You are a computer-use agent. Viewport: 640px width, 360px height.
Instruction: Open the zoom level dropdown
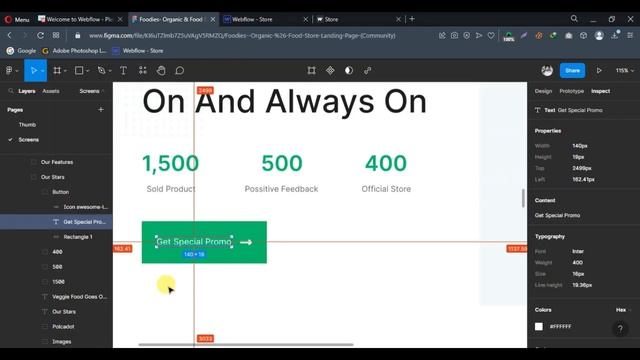pos(624,71)
